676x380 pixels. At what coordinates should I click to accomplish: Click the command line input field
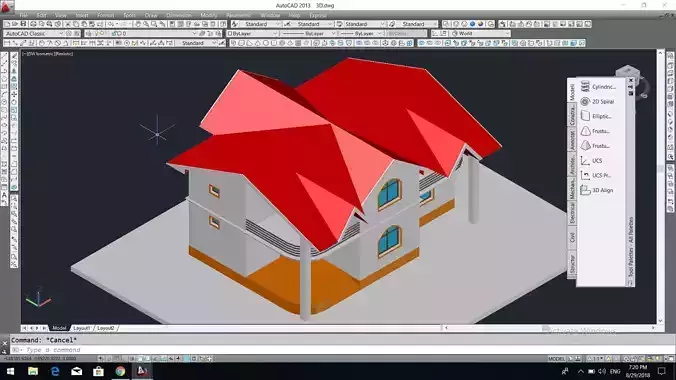tap(343, 350)
